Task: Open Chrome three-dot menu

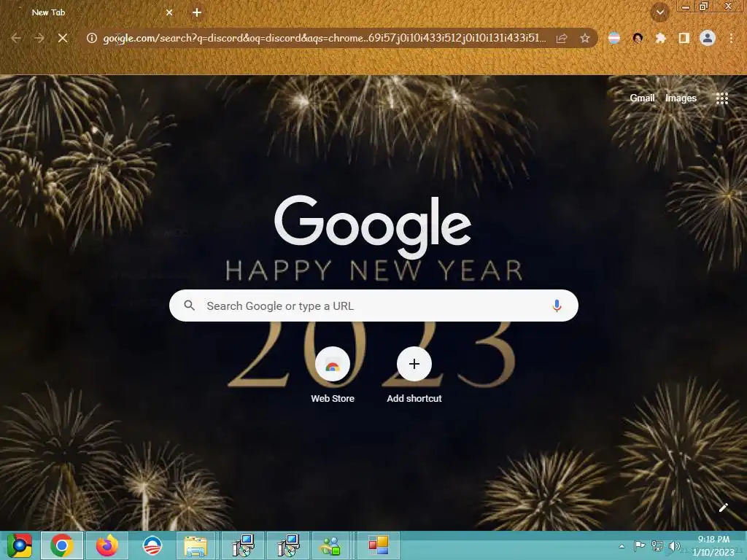Action: [x=731, y=38]
